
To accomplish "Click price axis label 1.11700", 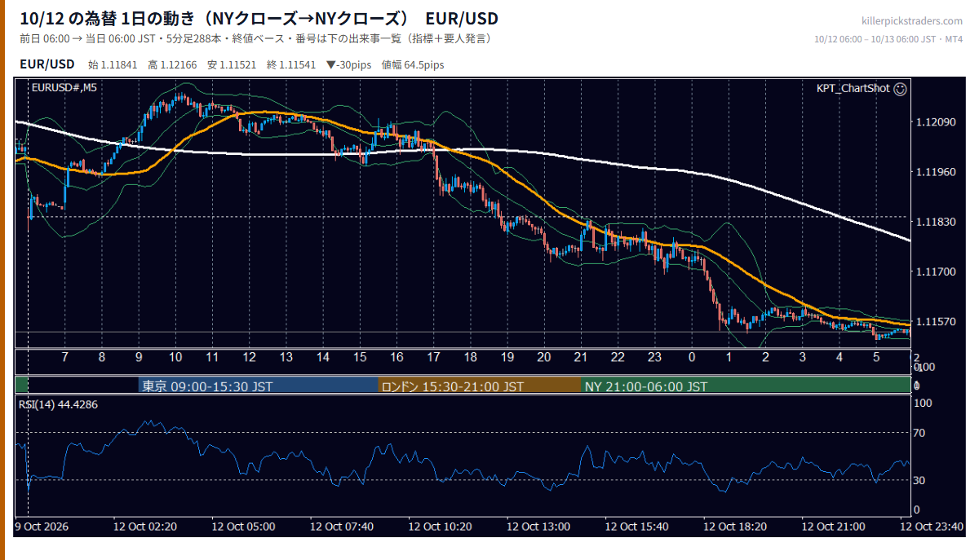I will click(x=936, y=271).
